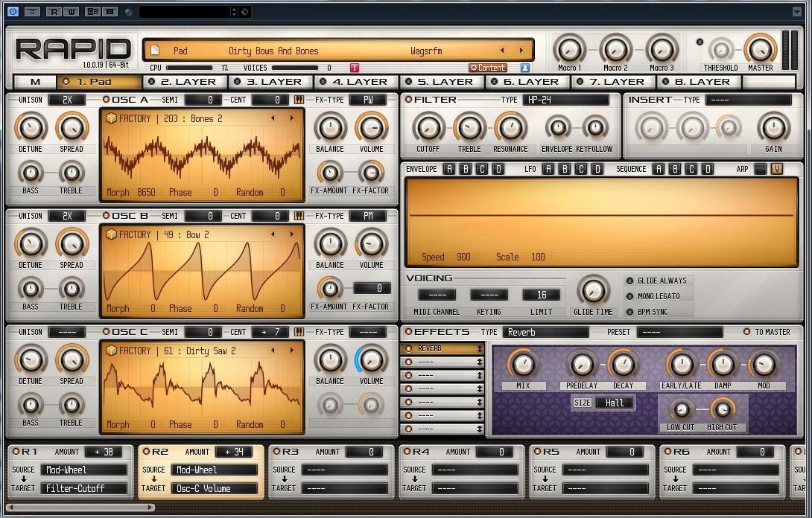Select Envelope A button
The image size is (812, 518).
coord(449,169)
